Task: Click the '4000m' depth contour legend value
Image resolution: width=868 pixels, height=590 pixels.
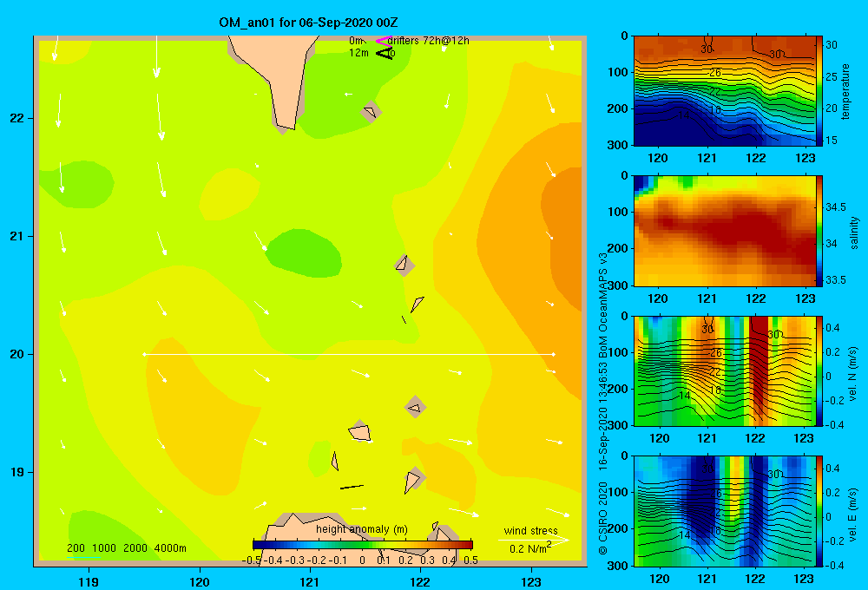Action: pos(170,548)
